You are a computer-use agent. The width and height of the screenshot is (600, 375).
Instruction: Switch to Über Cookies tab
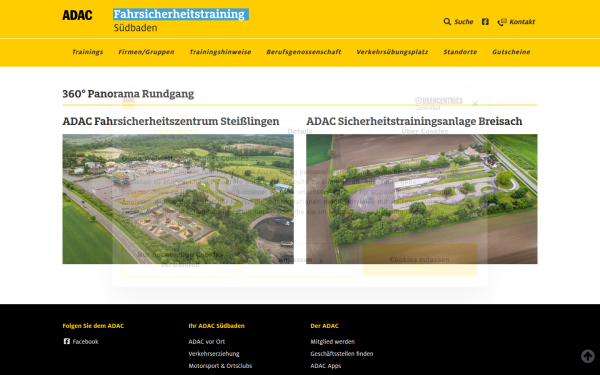425,131
